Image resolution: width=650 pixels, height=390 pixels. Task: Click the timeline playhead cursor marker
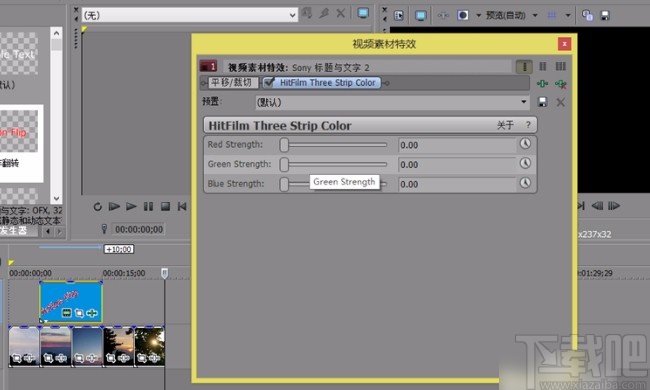pos(165,273)
